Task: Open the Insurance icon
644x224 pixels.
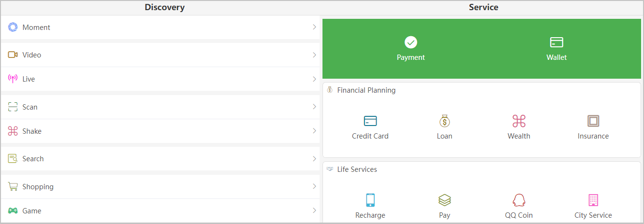Action: (x=593, y=121)
